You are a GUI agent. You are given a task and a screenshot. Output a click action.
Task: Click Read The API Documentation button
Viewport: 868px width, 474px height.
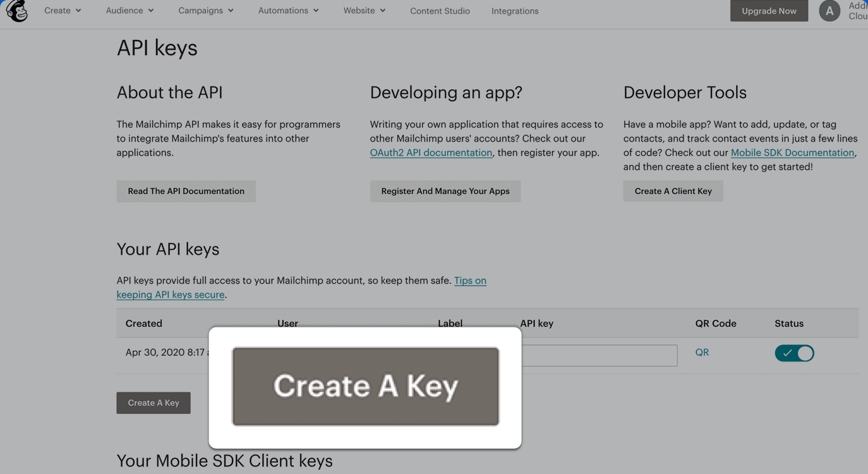tap(186, 191)
